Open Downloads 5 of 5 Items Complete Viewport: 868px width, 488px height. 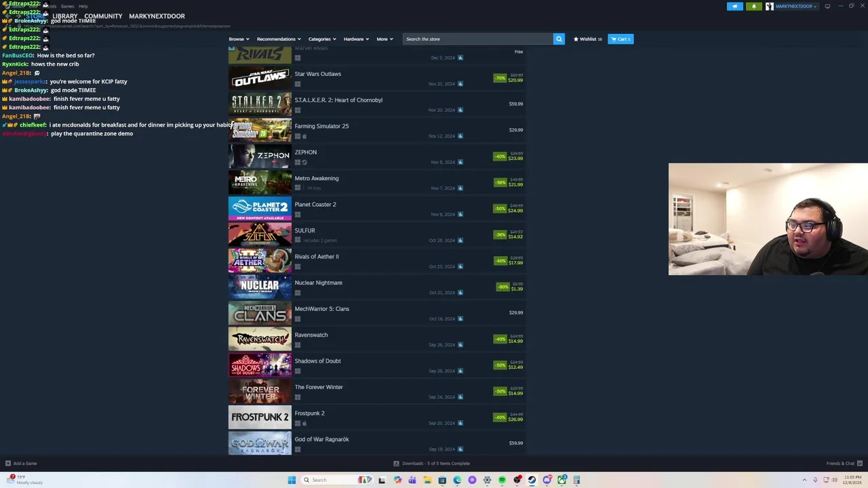(431, 464)
